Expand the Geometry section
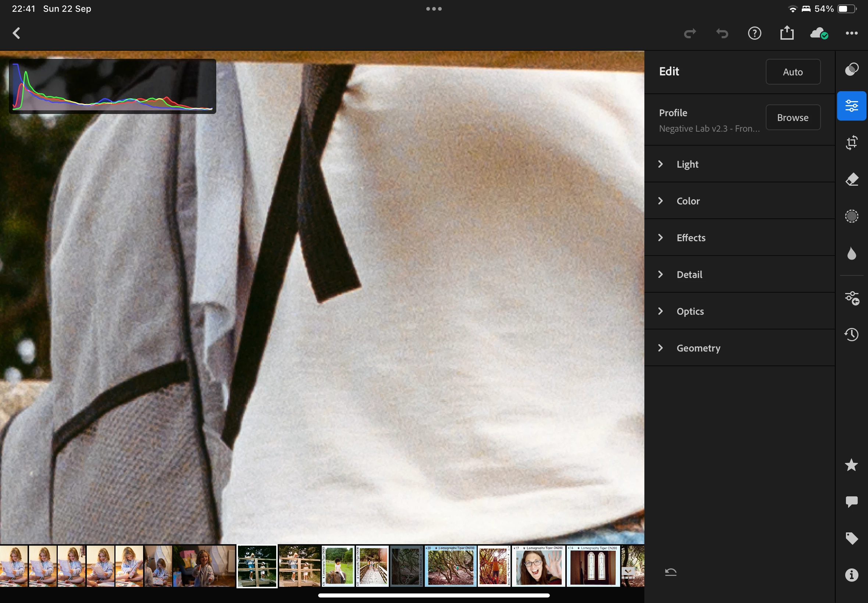 [x=698, y=348]
